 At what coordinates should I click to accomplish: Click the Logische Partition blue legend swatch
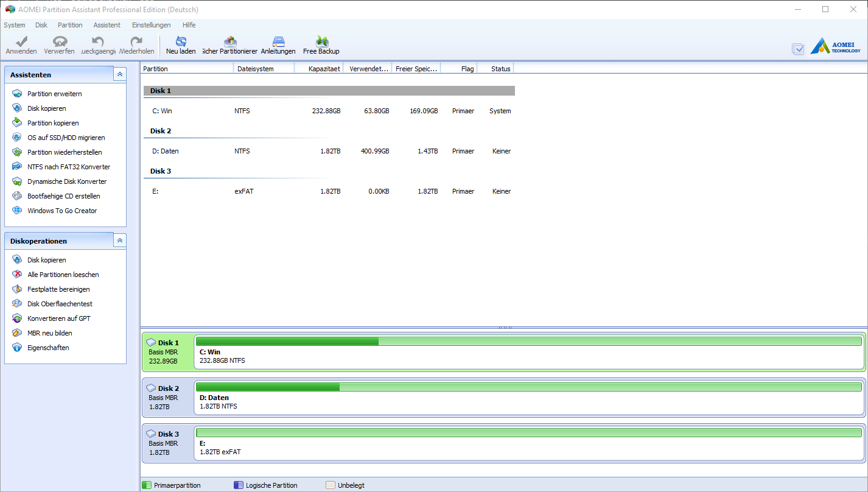coord(239,485)
